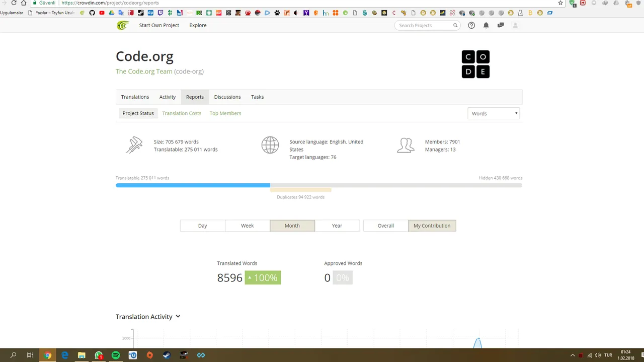The height and width of the screenshot is (362, 644).
Task: Open Top Members report
Action: tap(225, 113)
